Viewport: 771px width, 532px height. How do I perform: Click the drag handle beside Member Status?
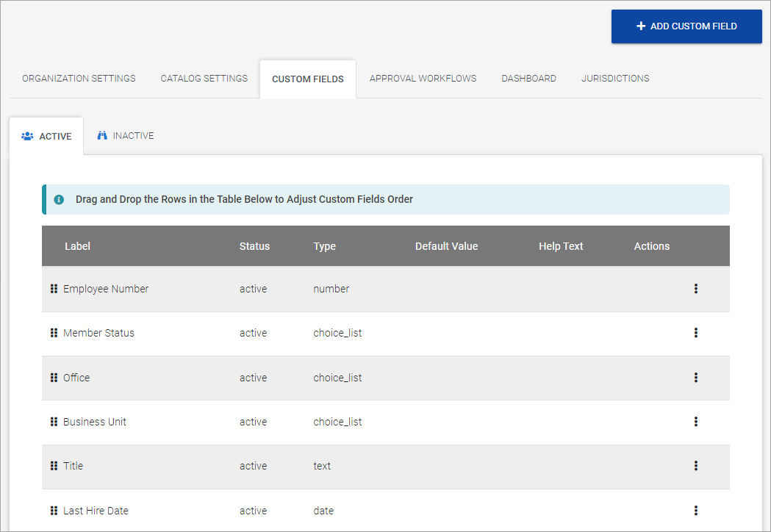pos(54,333)
